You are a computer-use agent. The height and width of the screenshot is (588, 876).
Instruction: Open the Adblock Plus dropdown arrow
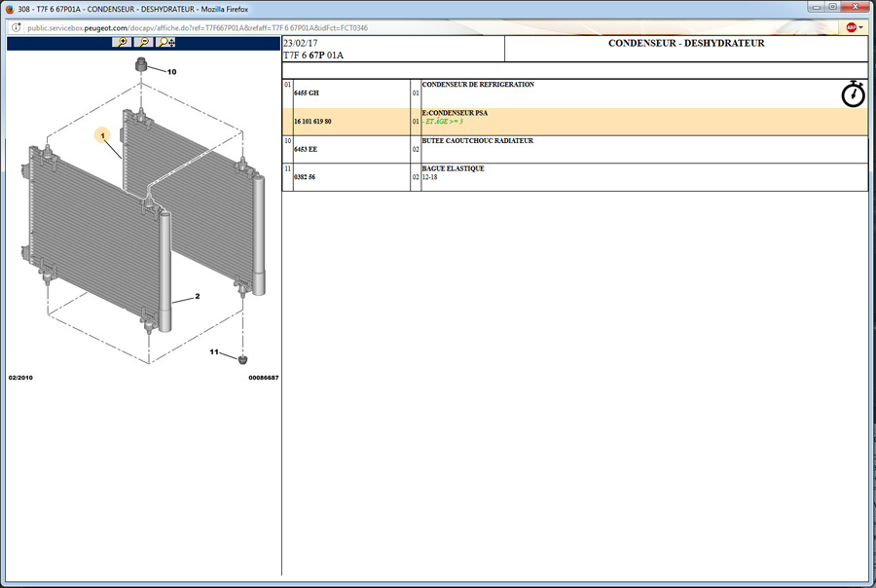pos(862,28)
